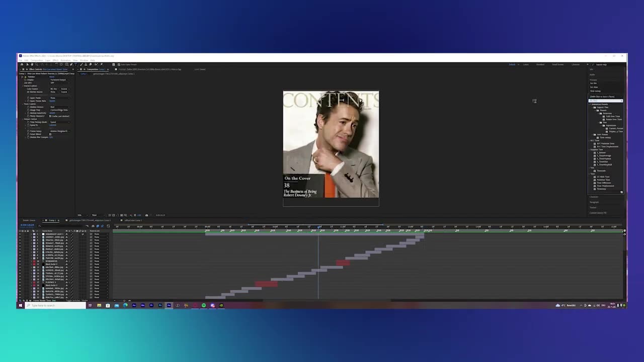The image size is (644, 362).
Task: Select the Roto Brush tool
Action: click(x=96, y=64)
